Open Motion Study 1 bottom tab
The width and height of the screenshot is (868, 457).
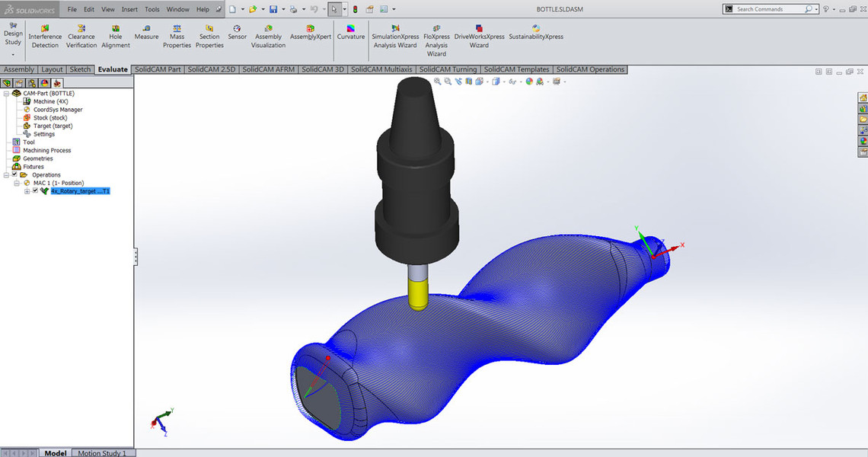(x=102, y=453)
